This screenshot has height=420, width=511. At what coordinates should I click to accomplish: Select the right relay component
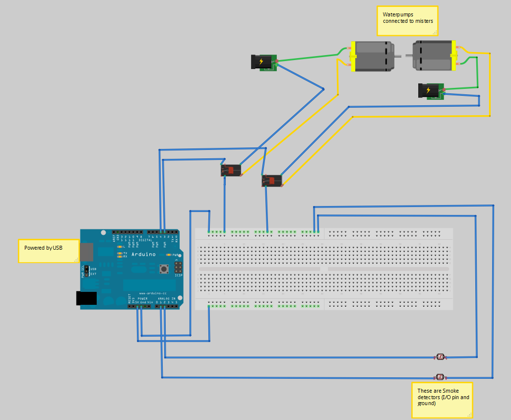click(x=272, y=180)
